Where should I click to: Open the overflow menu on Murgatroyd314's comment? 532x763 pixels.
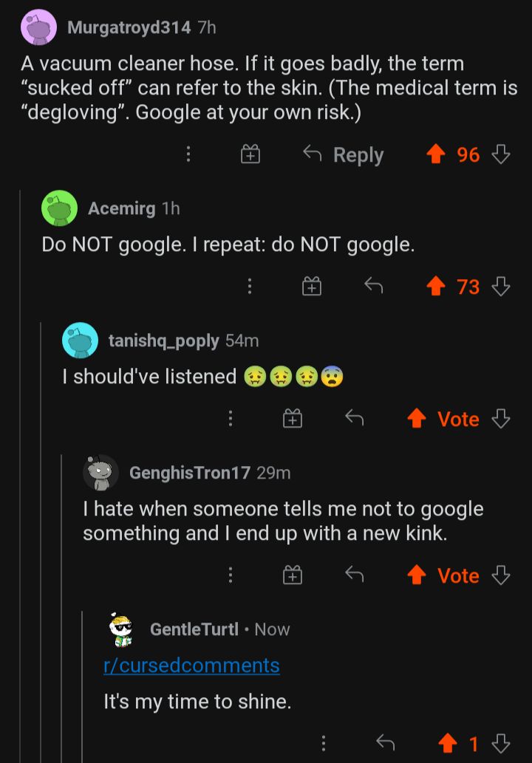pos(188,154)
